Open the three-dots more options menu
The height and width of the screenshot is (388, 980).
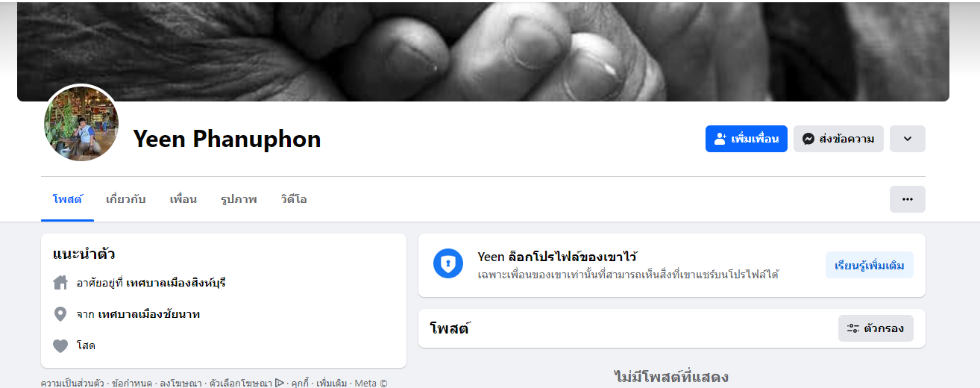[x=908, y=199]
